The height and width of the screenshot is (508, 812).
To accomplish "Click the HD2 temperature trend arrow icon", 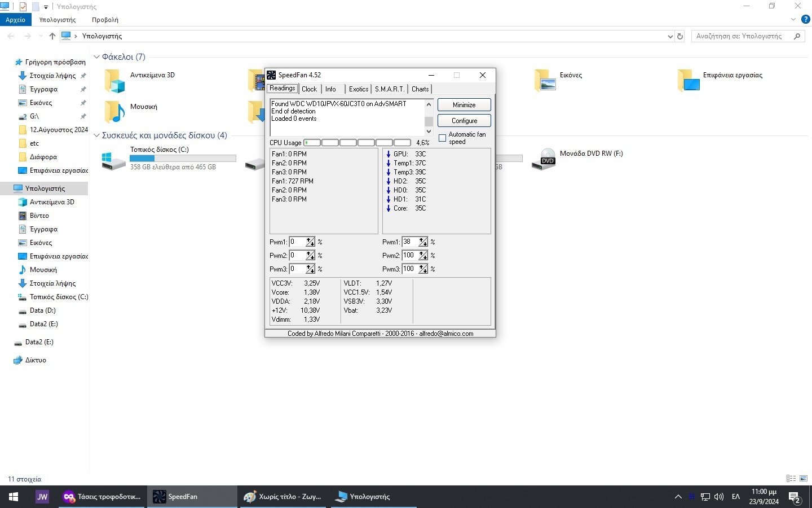I will [389, 181].
